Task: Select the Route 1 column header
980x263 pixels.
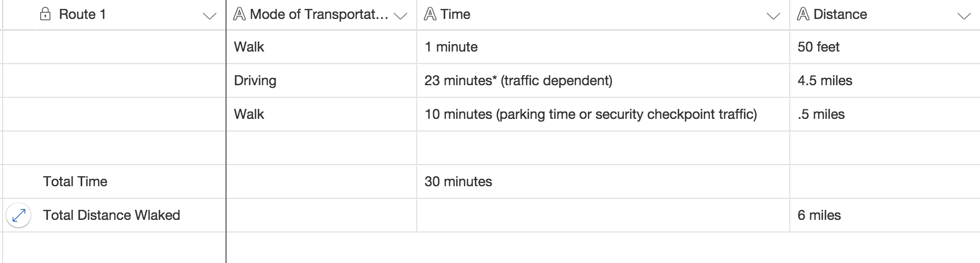Action: click(x=130, y=15)
